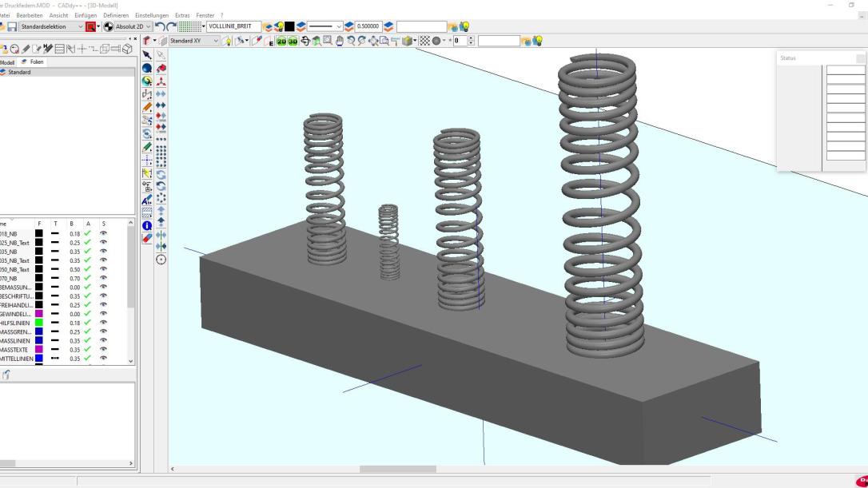Toggle green checkmark on the MASSTEXTE layer
Viewport: 868px width, 488px height.
point(88,349)
